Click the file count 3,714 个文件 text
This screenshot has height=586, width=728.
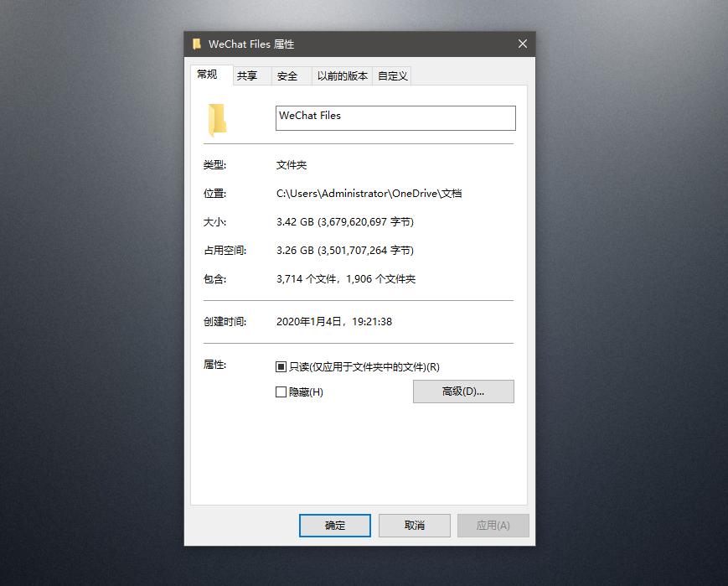[x=310, y=278]
